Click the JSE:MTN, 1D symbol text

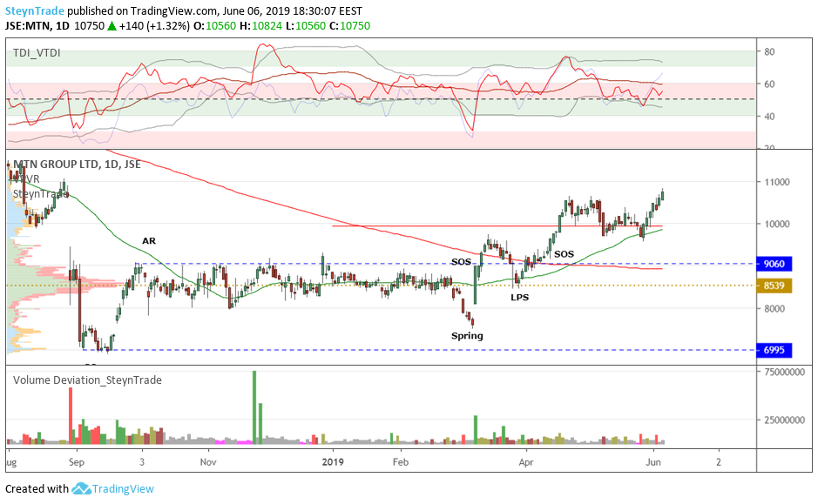[x=37, y=26]
